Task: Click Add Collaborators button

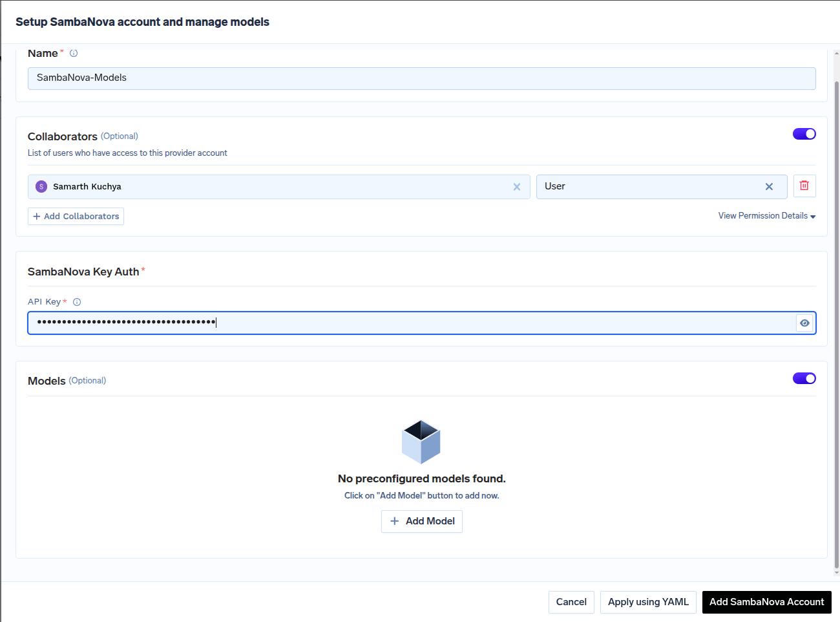Action: [76, 216]
